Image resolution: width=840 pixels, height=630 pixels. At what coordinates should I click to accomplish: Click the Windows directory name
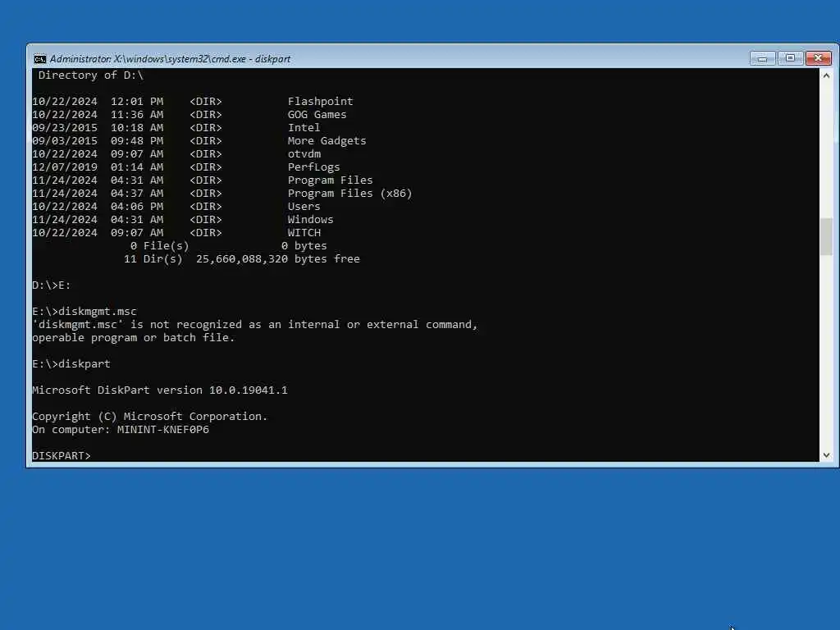pos(311,220)
